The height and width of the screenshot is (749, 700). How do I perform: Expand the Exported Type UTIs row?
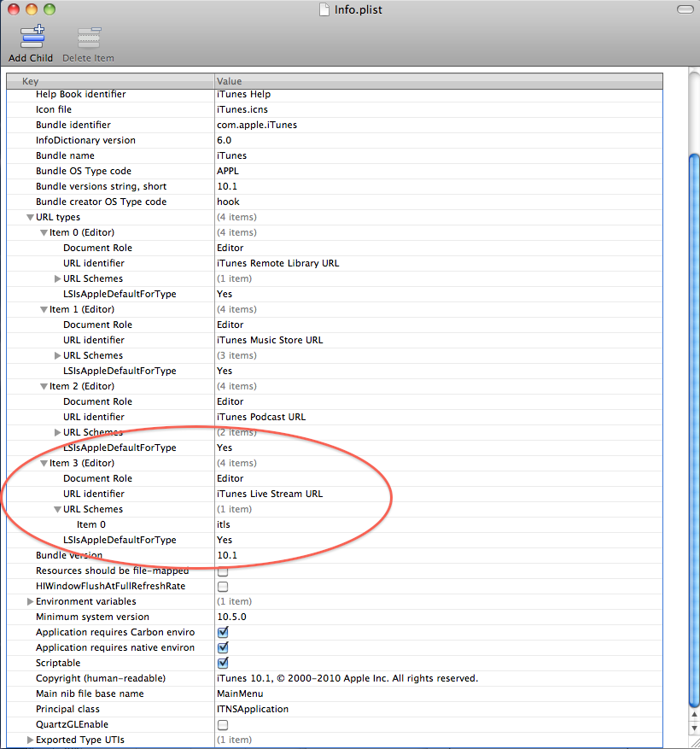click(x=30, y=740)
